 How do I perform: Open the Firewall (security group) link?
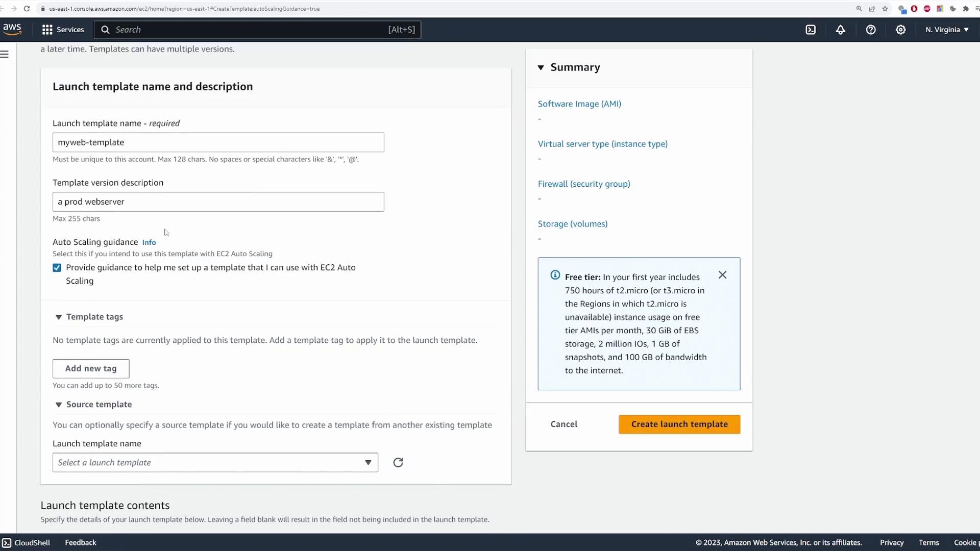[584, 184]
